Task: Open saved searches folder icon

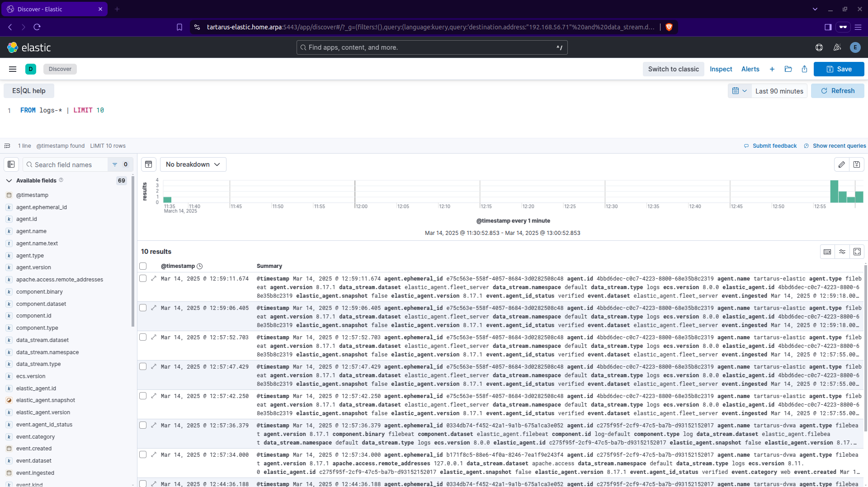Action: [x=788, y=69]
